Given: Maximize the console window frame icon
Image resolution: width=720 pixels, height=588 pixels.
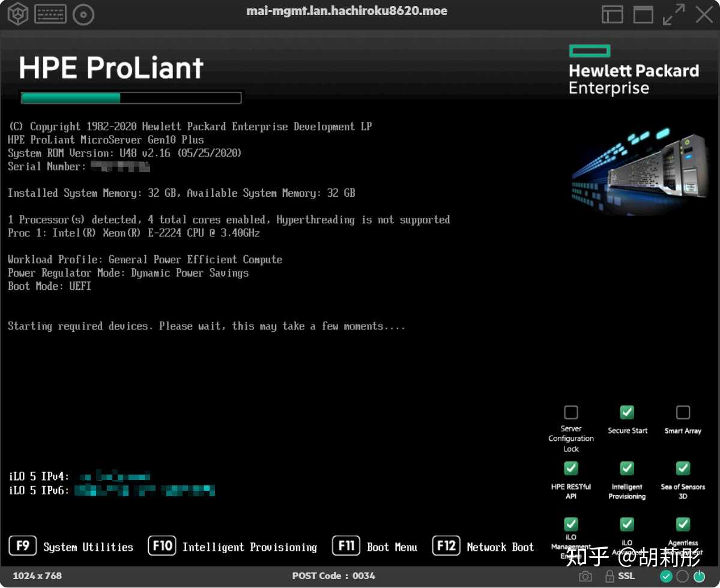Looking at the screenshot, I should click(643, 14).
